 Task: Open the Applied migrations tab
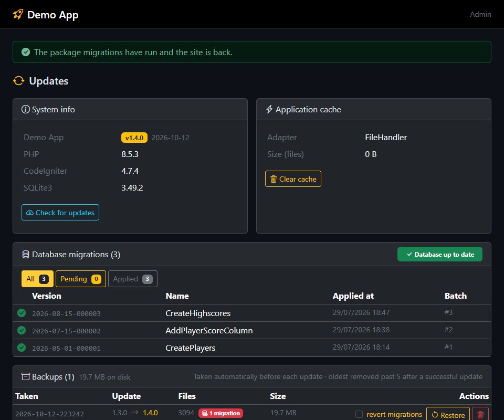tap(133, 279)
